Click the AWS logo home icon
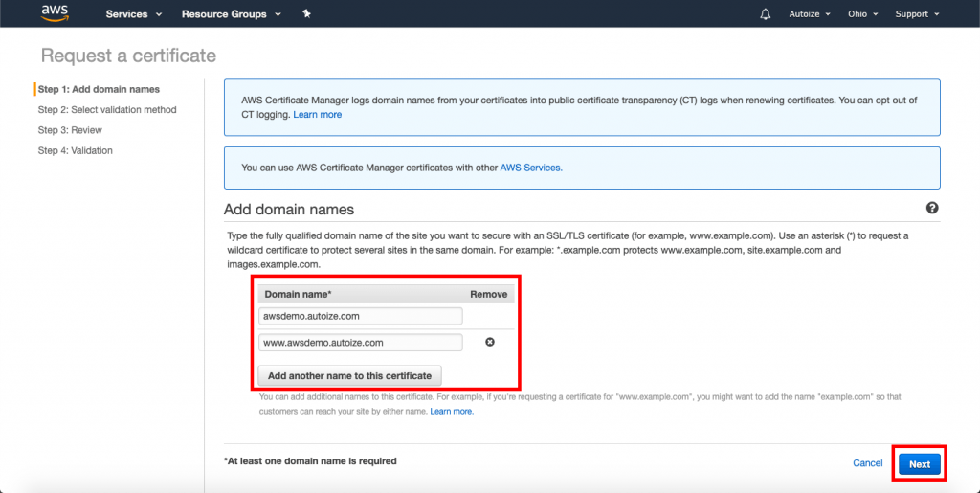The height and width of the screenshot is (493, 980). coord(55,13)
